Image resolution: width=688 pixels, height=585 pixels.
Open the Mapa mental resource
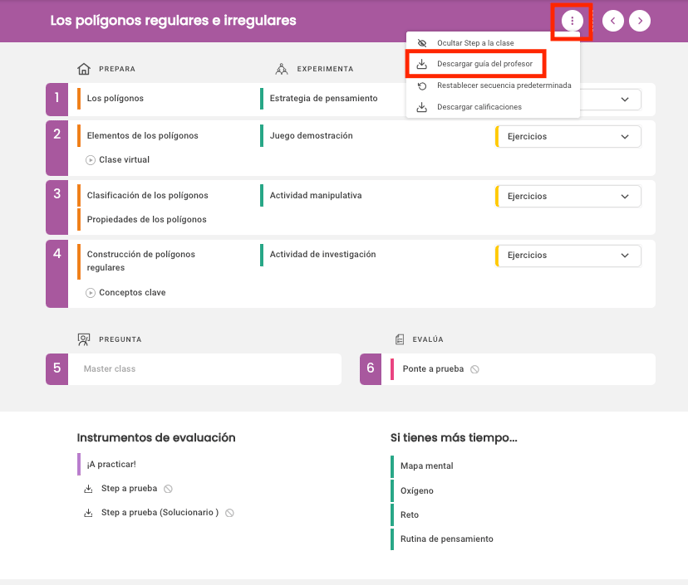(426, 466)
